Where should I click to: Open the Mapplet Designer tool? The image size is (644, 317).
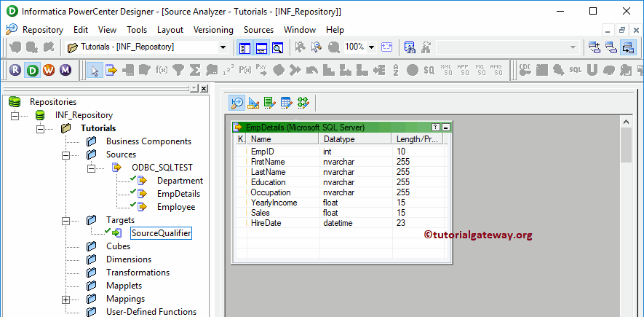tap(287, 103)
